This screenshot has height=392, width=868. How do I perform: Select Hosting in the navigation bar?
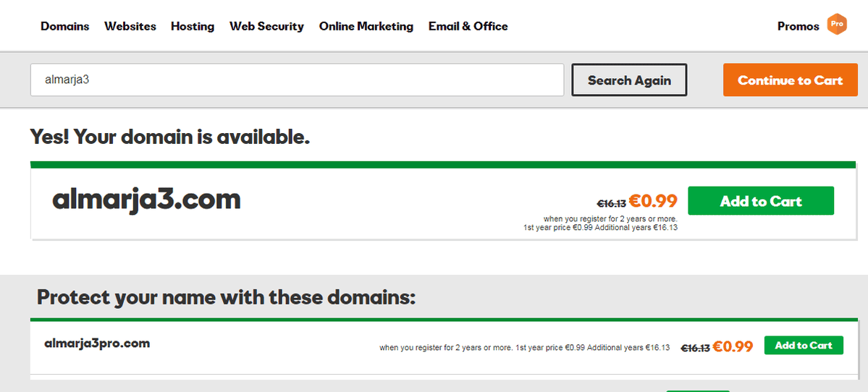tap(193, 26)
